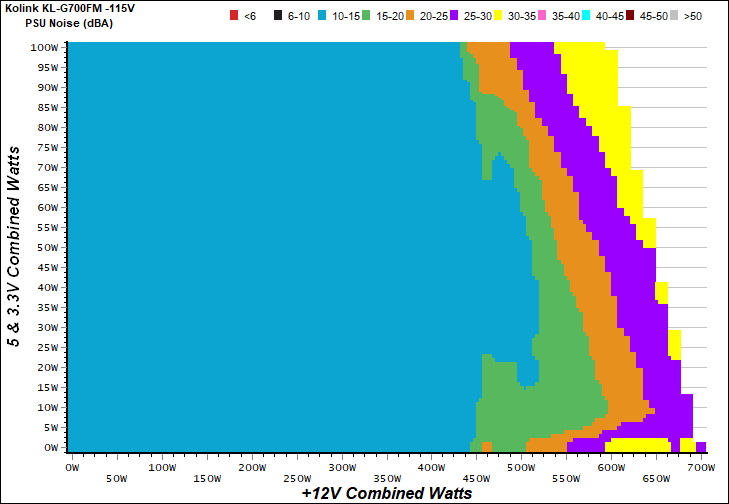Image resolution: width=729 pixels, height=504 pixels.
Task: Click the red <6 legend swatch
Action: 235,17
